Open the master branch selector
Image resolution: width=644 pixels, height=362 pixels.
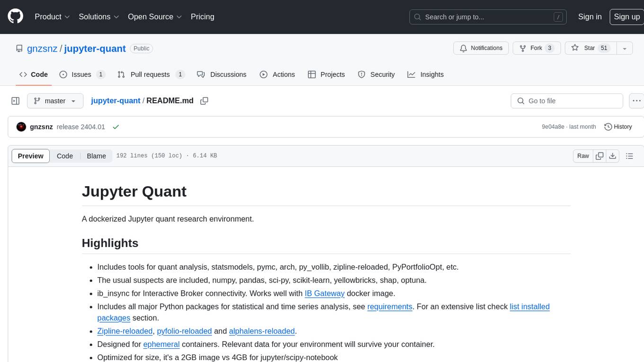[x=55, y=101]
